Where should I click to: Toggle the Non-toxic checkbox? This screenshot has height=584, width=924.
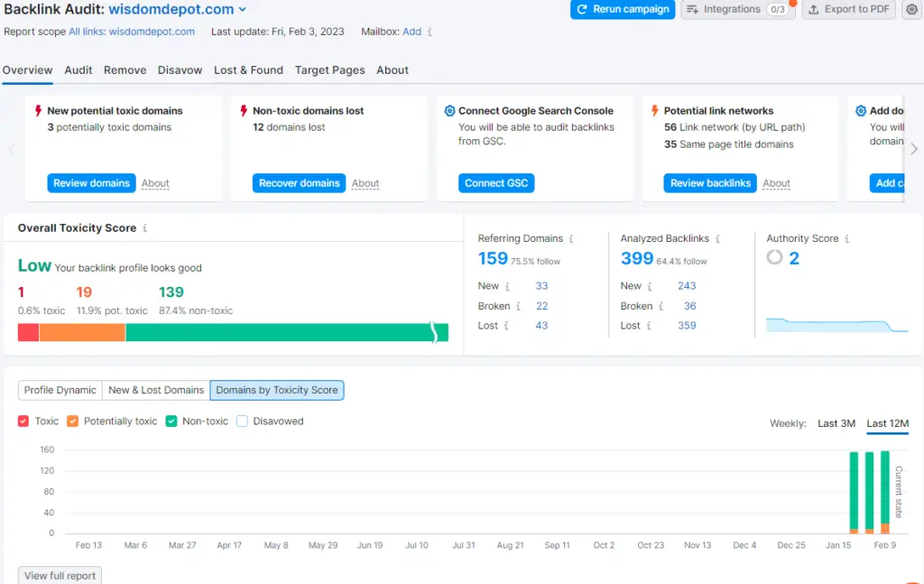point(171,422)
